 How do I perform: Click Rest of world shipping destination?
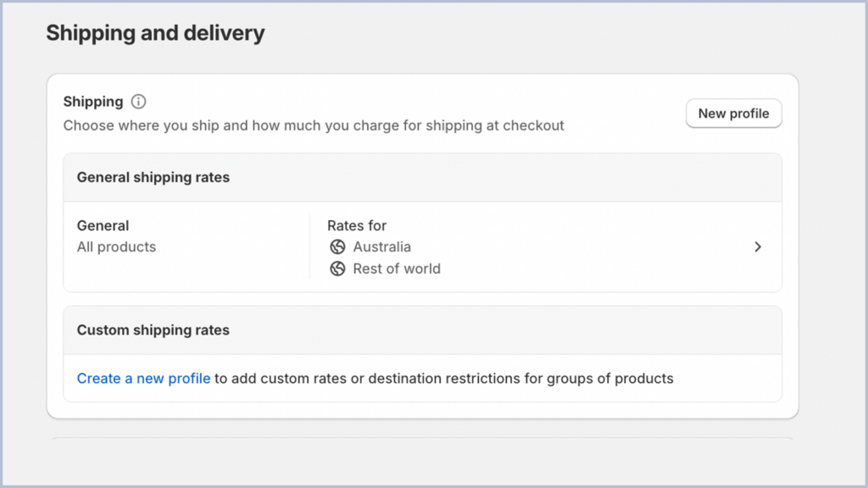397,269
